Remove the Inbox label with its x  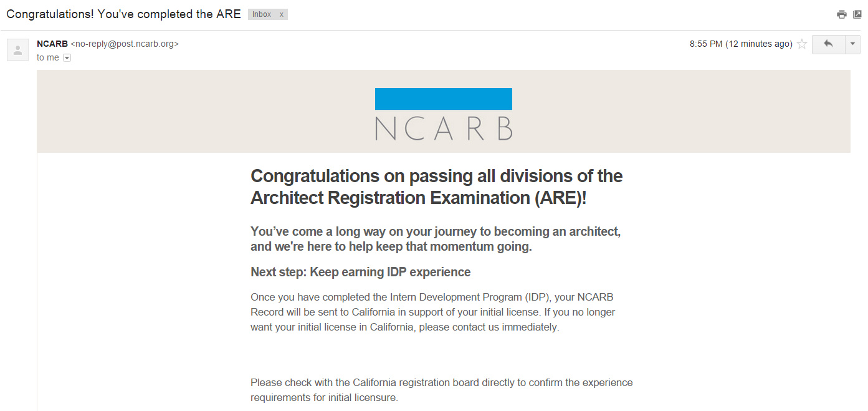point(282,14)
